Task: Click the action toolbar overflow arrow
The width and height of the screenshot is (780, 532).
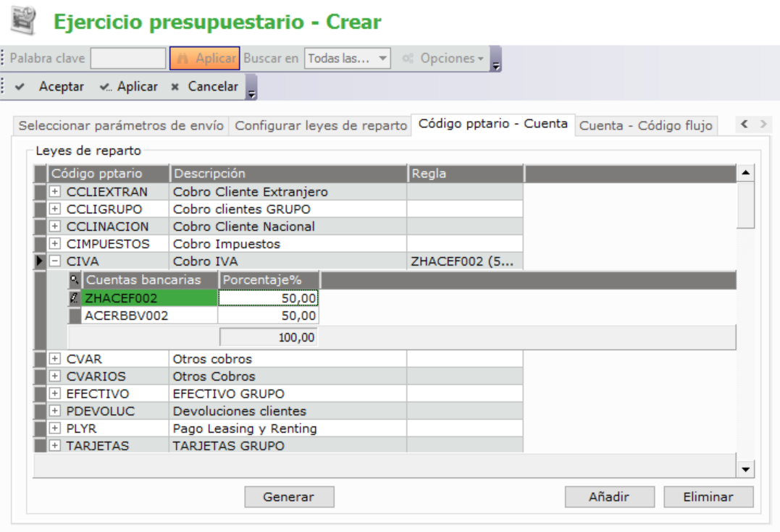Action: [x=251, y=93]
